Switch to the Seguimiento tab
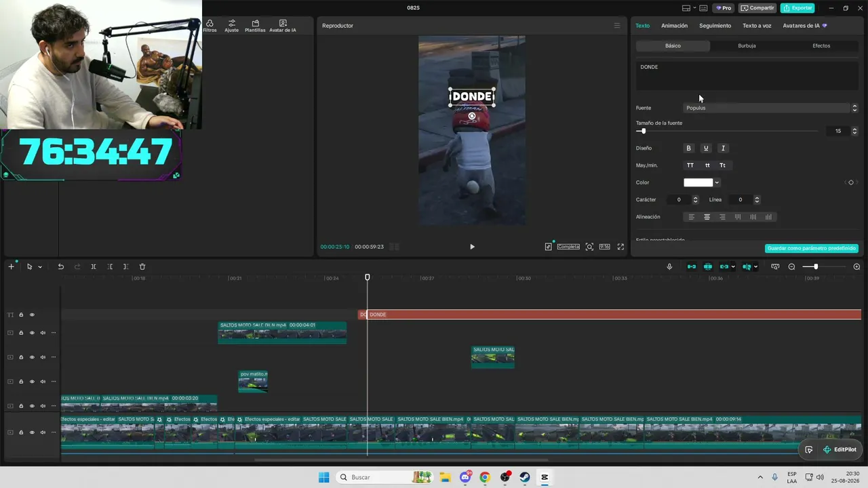 point(715,26)
